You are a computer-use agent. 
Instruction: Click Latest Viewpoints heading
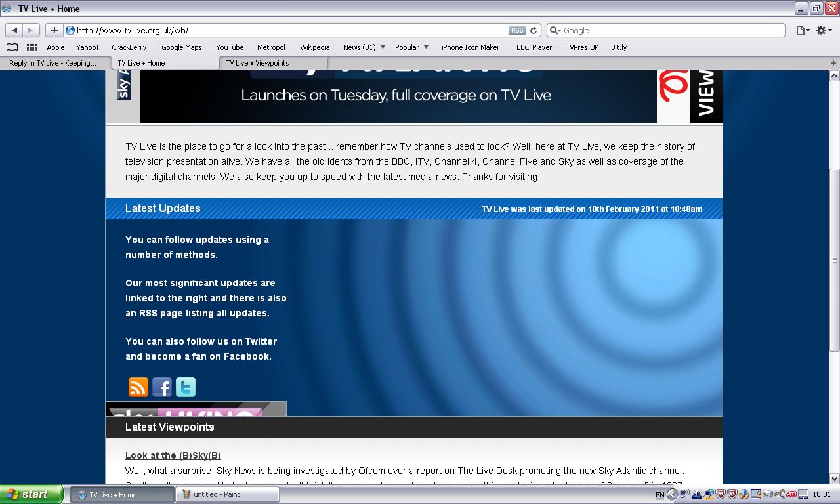coord(170,427)
